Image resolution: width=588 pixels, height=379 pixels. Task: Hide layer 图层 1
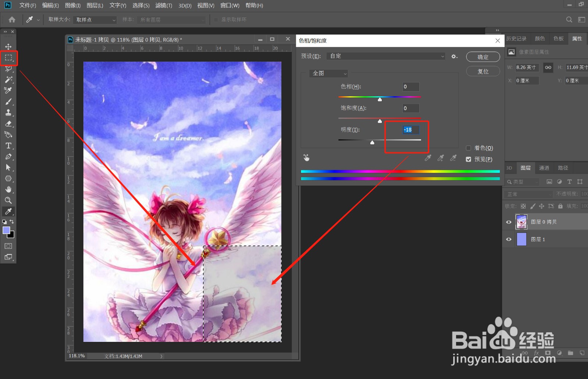[x=509, y=239]
